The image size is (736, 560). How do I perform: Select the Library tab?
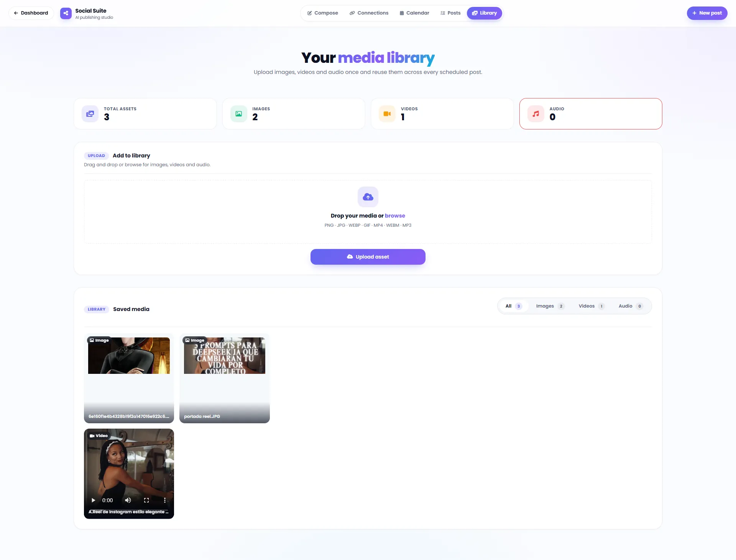point(485,13)
